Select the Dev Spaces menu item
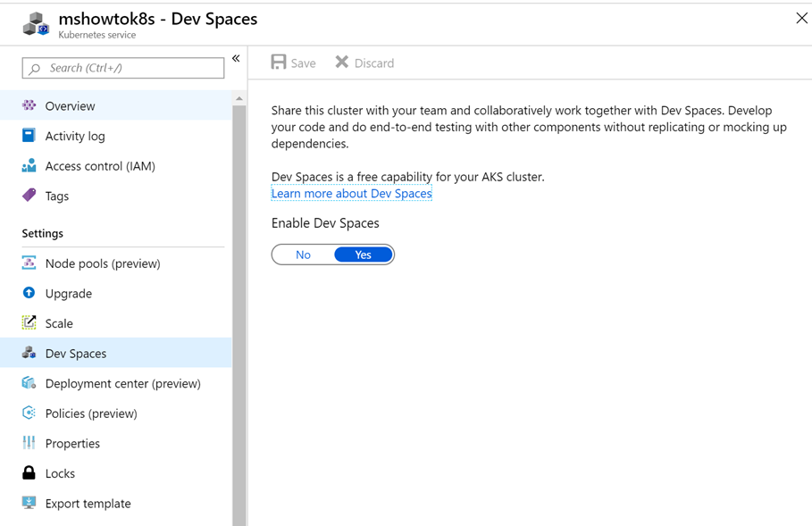Screen dimensions: 812x526 tap(116, 353)
